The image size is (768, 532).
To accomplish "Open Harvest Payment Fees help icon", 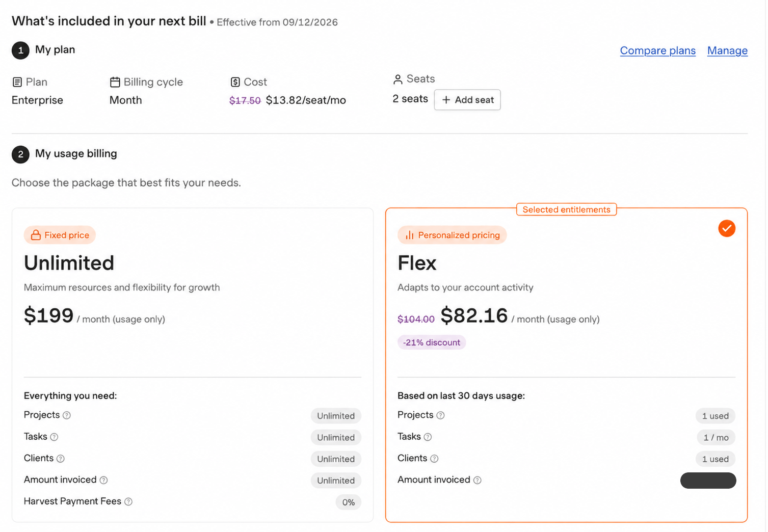I will [128, 501].
